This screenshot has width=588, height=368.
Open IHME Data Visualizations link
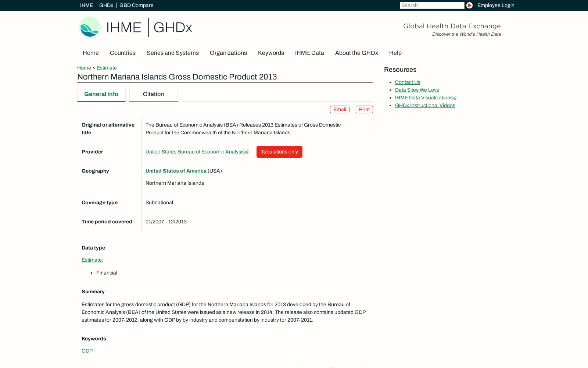tap(424, 98)
